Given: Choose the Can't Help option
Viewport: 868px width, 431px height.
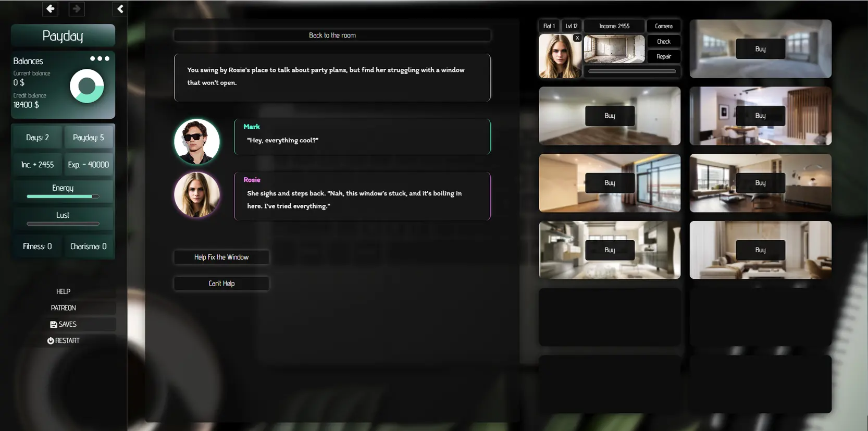Looking at the screenshot, I should coord(221,284).
